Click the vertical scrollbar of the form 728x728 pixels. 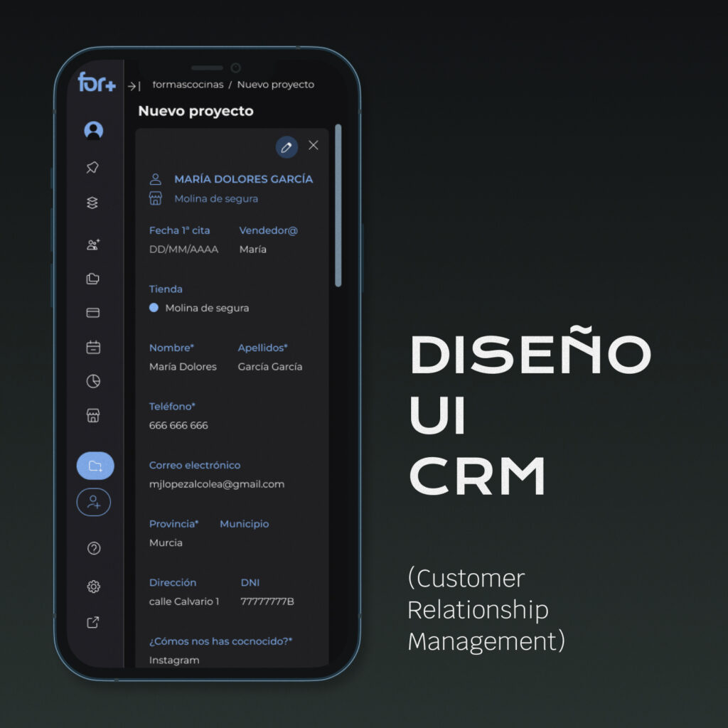(x=338, y=206)
